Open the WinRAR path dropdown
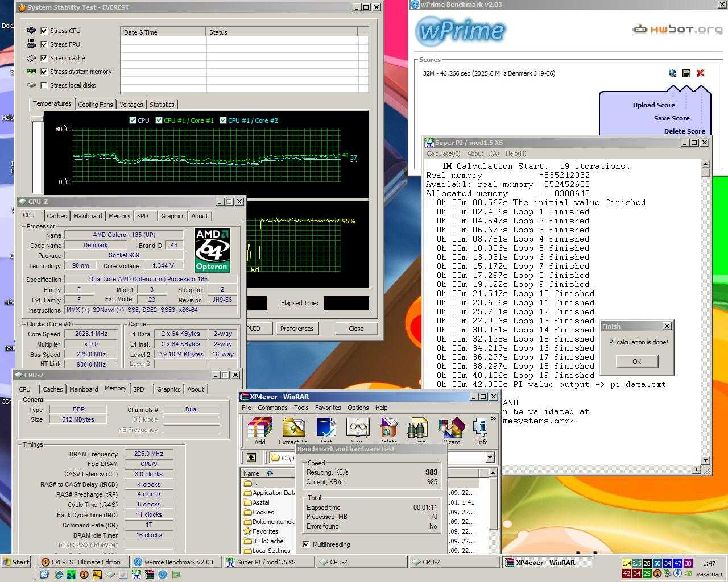The width and height of the screenshot is (728, 582). point(490,458)
